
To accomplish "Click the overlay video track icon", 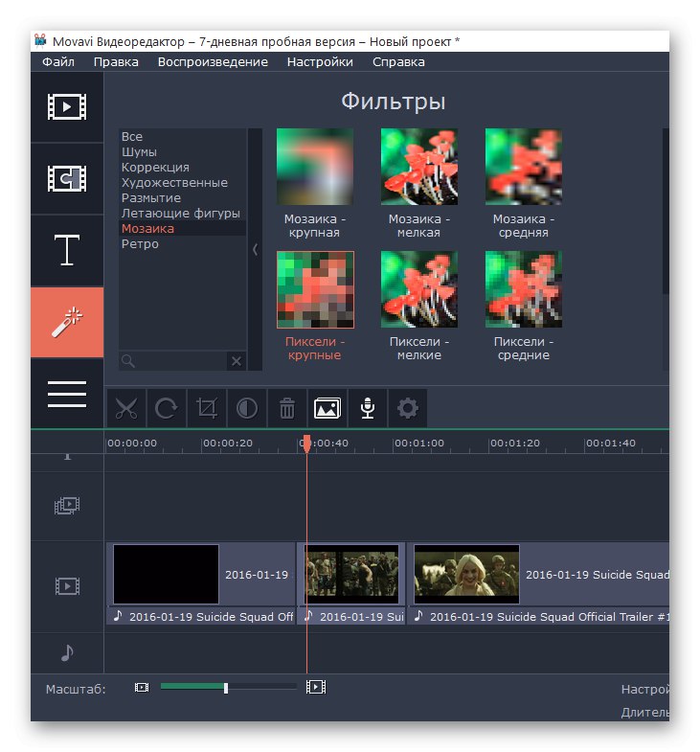I will pos(67,505).
